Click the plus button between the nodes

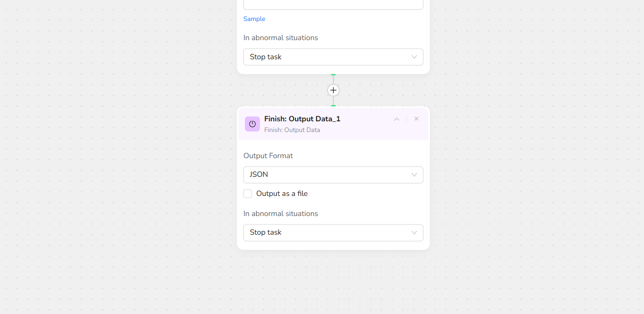click(333, 90)
